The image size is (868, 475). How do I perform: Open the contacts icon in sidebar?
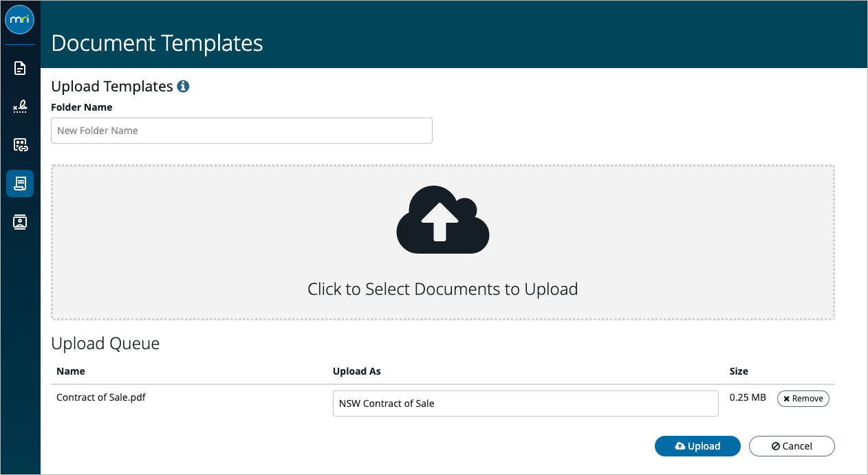[20, 222]
